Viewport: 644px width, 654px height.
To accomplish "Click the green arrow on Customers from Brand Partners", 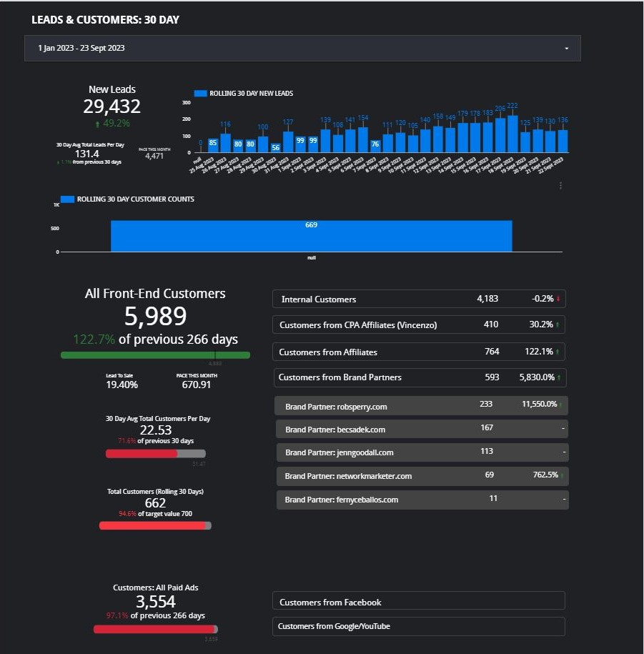I will [x=560, y=377].
